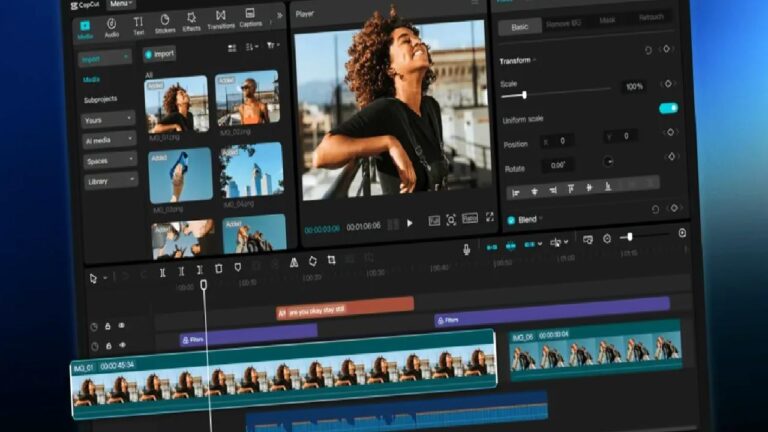
Task: Toggle the Blend checkbox
Action: pyautogui.click(x=511, y=220)
